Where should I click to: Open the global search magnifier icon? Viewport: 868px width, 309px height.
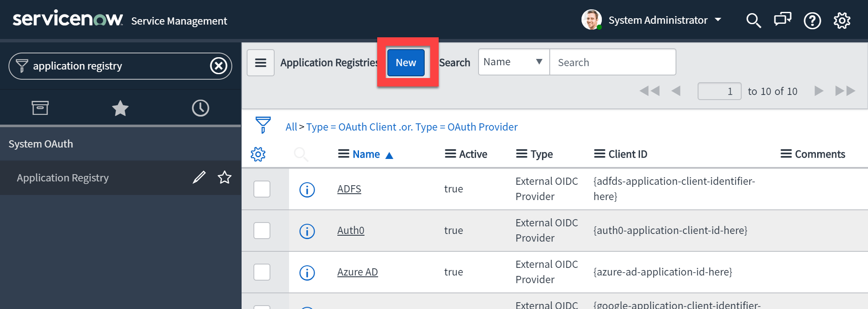pyautogui.click(x=754, y=20)
